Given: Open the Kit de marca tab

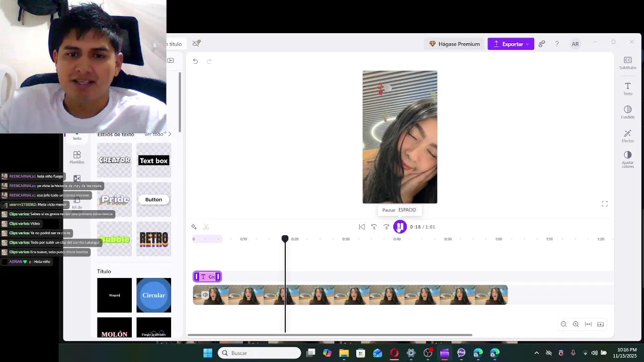Looking at the screenshot, I should [x=77, y=203].
